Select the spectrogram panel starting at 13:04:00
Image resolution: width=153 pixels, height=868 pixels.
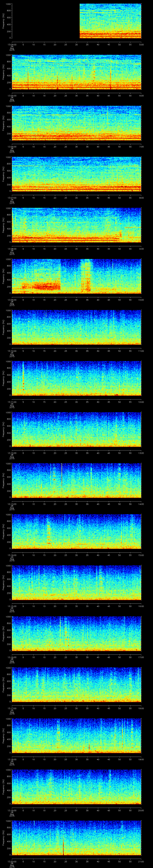[77, 21]
